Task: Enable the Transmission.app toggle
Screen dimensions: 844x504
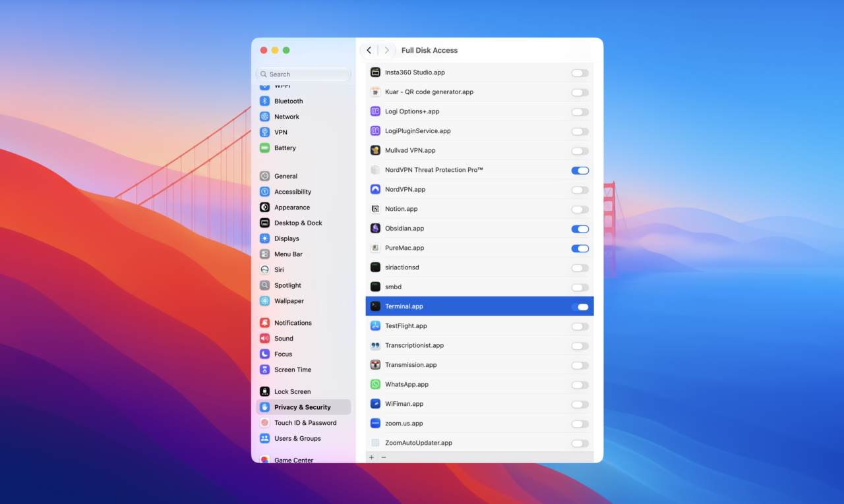Action: click(580, 365)
